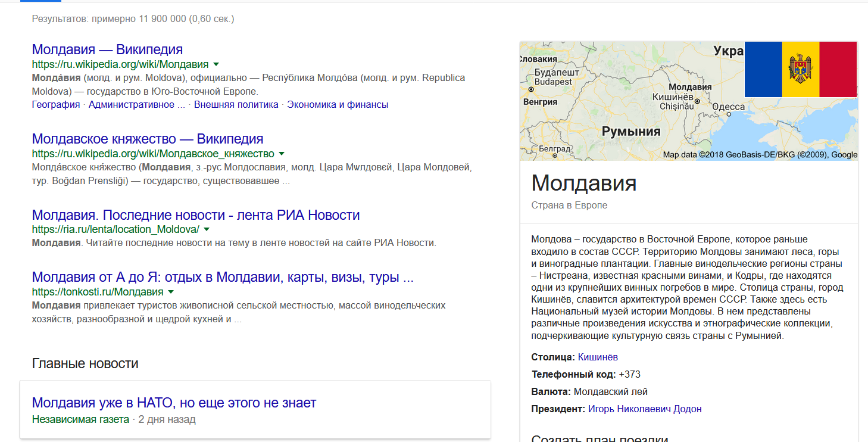Click the phone code value '+373'
Image resolution: width=868 pixels, height=442 pixels.
pyautogui.click(x=630, y=375)
